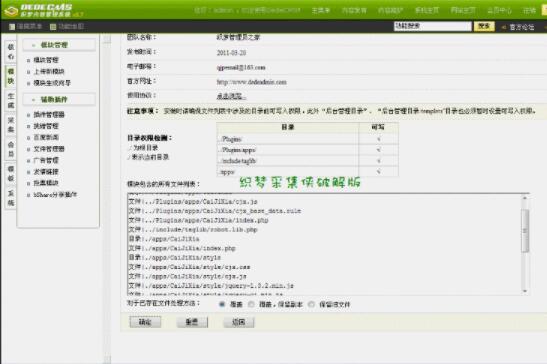Click the 2011-03-20 release date value
The height and width of the screenshot is (364, 547).
pos(231,53)
